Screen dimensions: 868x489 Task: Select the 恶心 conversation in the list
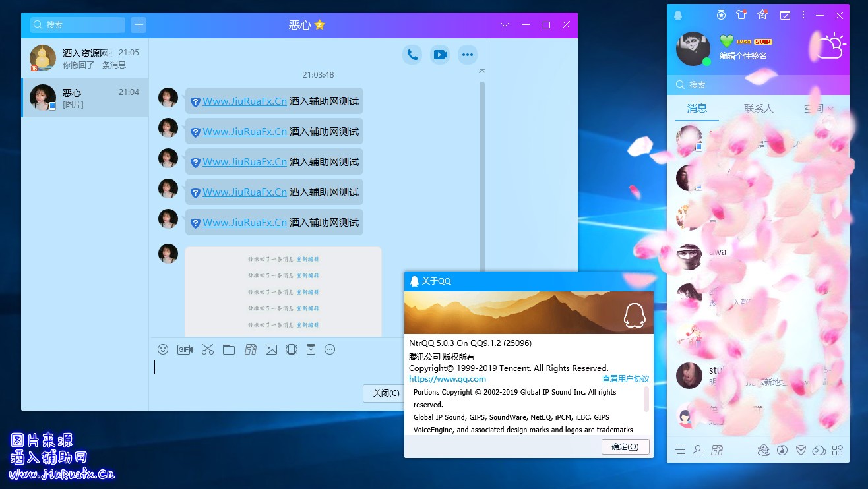point(85,98)
